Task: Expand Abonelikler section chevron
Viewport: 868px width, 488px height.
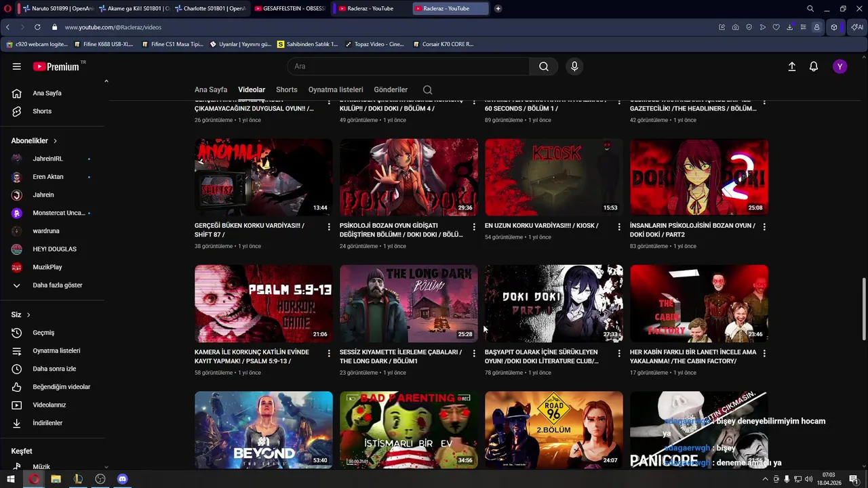Action: pyautogui.click(x=55, y=141)
